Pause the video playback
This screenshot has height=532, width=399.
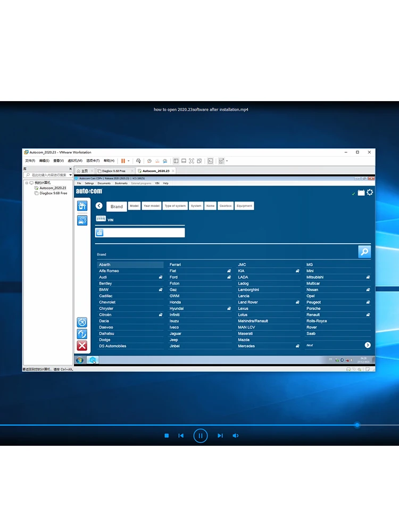(x=201, y=436)
